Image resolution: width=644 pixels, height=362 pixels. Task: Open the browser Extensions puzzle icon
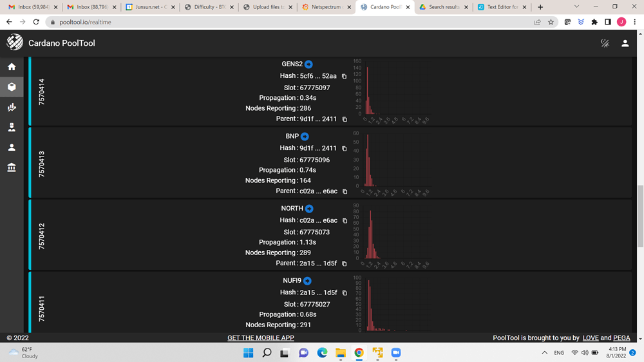[594, 22]
